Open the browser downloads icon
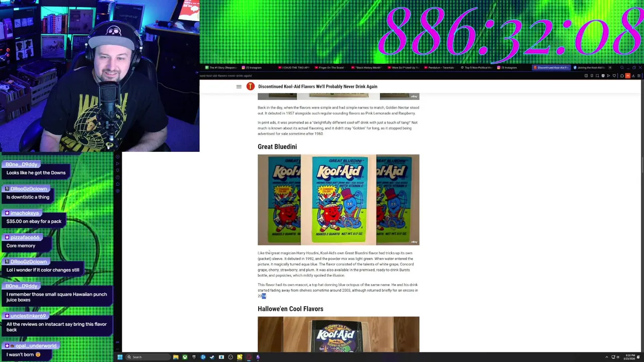644x362 pixels. [633, 76]
